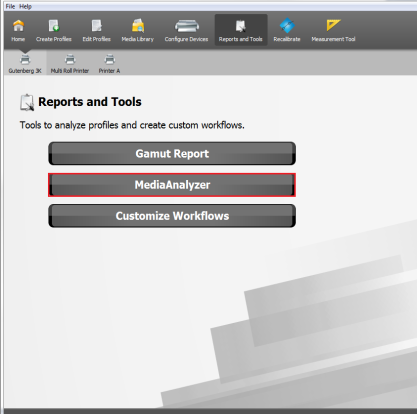Switch to the Multi Roll Printer
417x414 pixels.
(x=70, y=64)
